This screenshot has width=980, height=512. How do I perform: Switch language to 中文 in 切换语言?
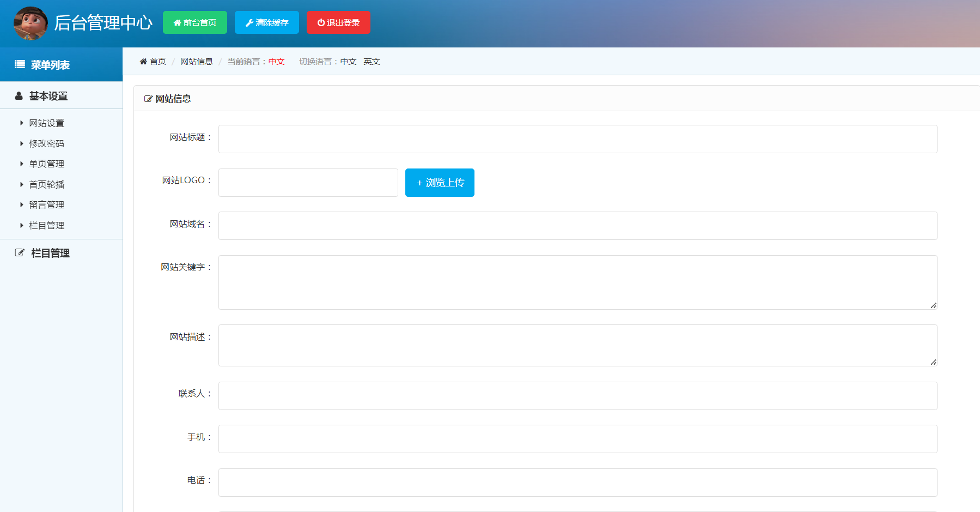coord(348,62)
